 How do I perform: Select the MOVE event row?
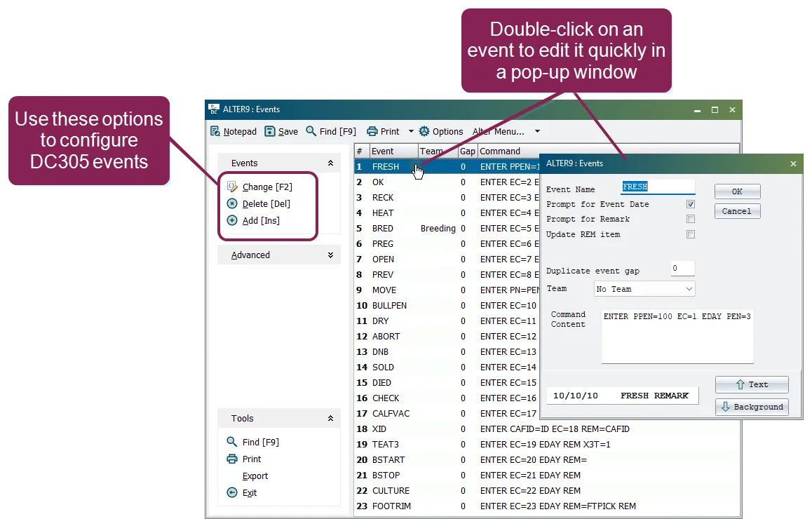[x=447, y=290]
